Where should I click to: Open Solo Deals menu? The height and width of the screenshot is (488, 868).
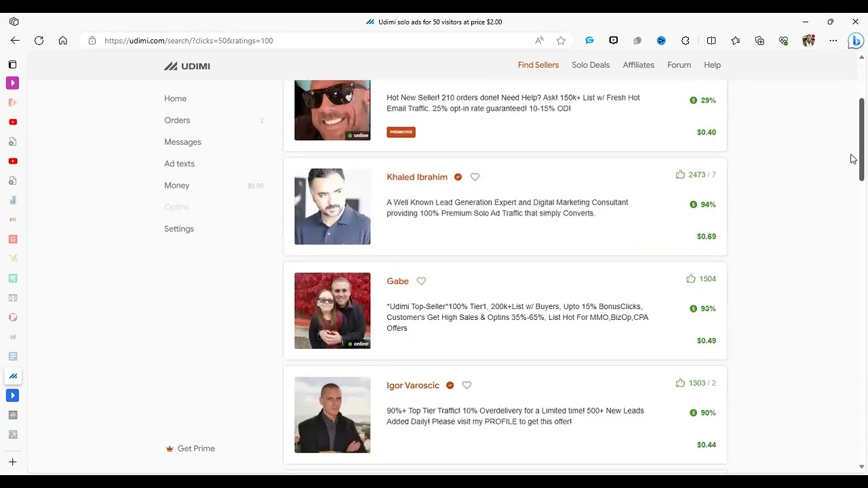(x=591, y=65)
